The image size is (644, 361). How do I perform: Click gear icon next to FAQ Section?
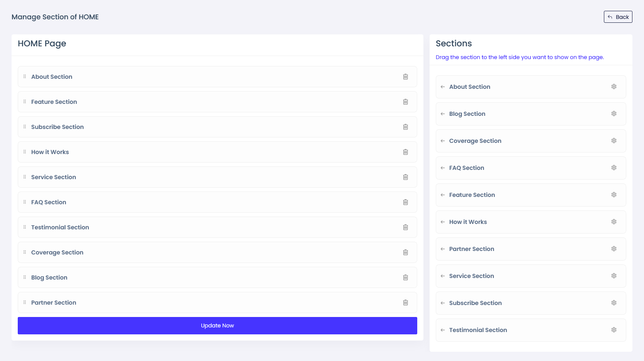pyautogui.click(x=614, y=168)
